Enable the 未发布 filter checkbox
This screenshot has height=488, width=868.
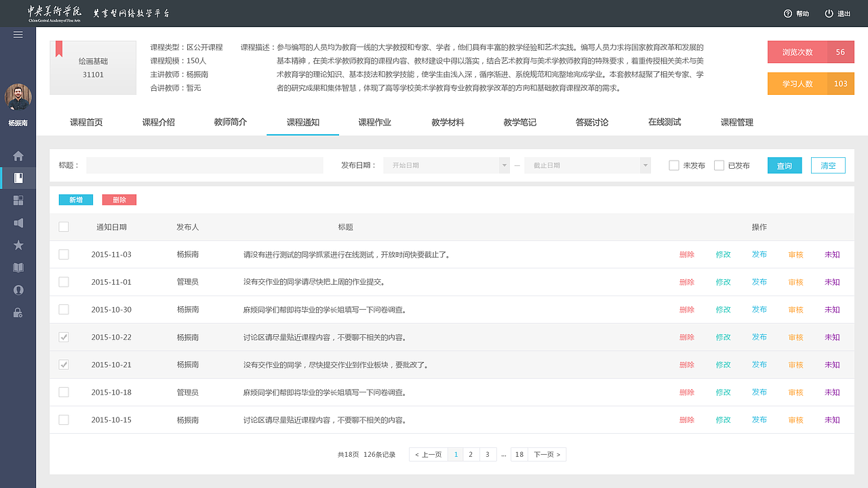point(673,165)
